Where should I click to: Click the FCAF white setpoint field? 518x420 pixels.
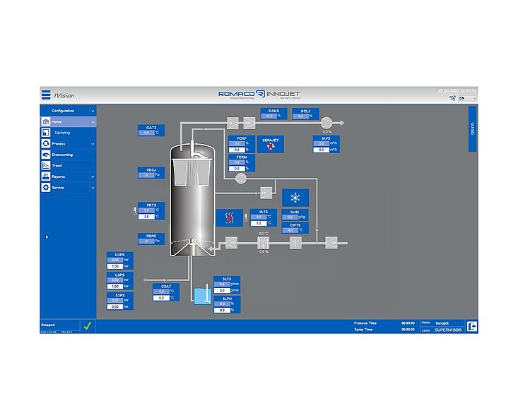(x=237, y=150)
